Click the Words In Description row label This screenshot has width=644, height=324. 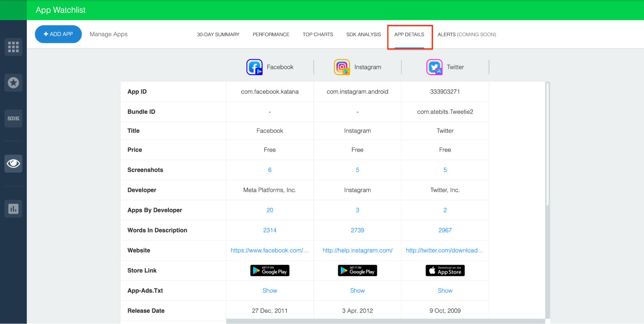click(157, 230)
